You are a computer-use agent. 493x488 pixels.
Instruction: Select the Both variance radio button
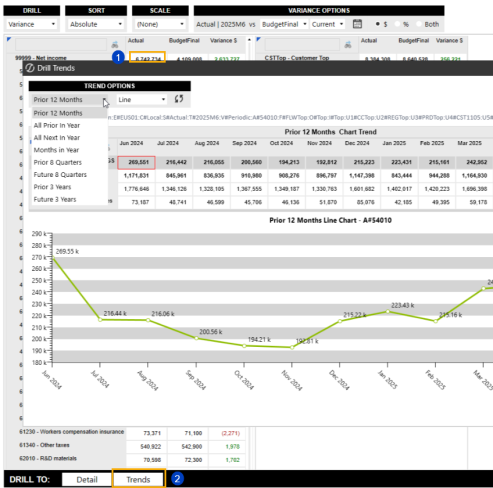[419, 24]
